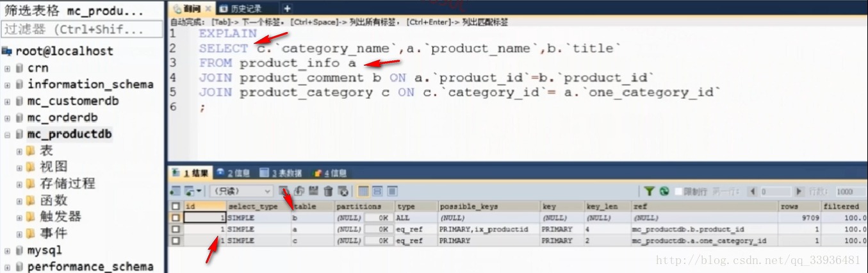Select the root@localhost connection node

pyautogui.click(x=64, y=51)
